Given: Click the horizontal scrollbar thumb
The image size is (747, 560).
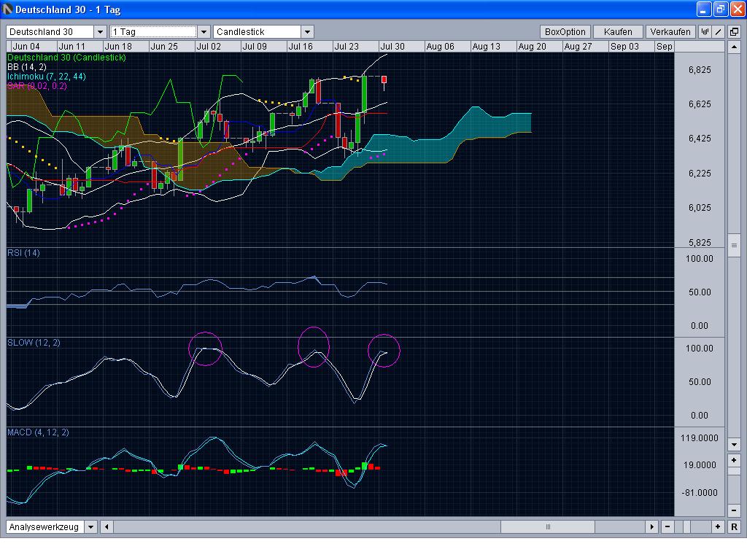Looking at the screenshot, I should 547,526.
